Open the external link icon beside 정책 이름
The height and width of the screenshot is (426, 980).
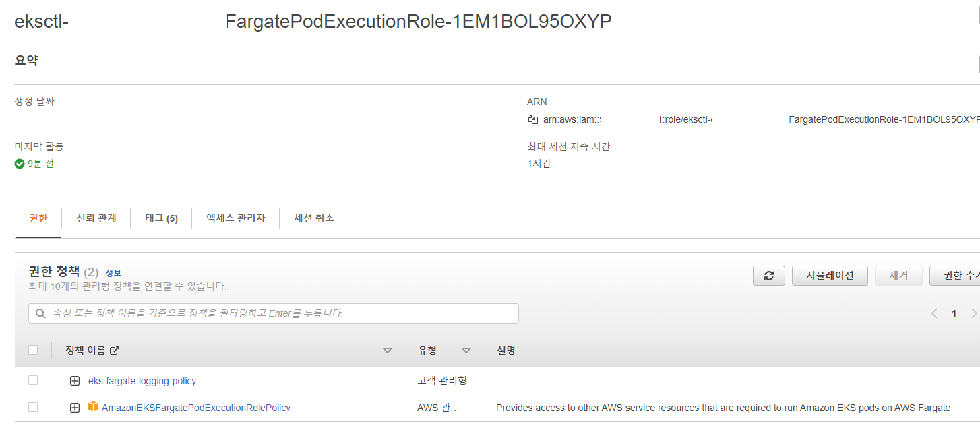pos(115,351)
